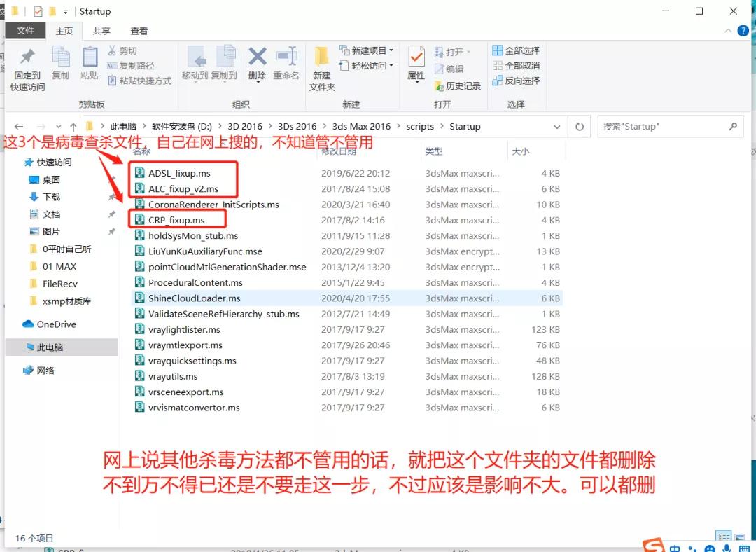
Task: Click the search magnifier icon
Action: pos(733,126)
